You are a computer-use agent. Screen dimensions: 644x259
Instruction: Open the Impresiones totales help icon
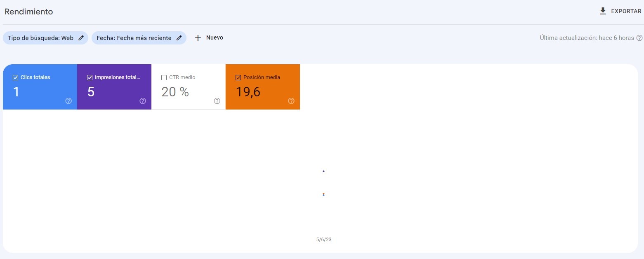[143, 100]
